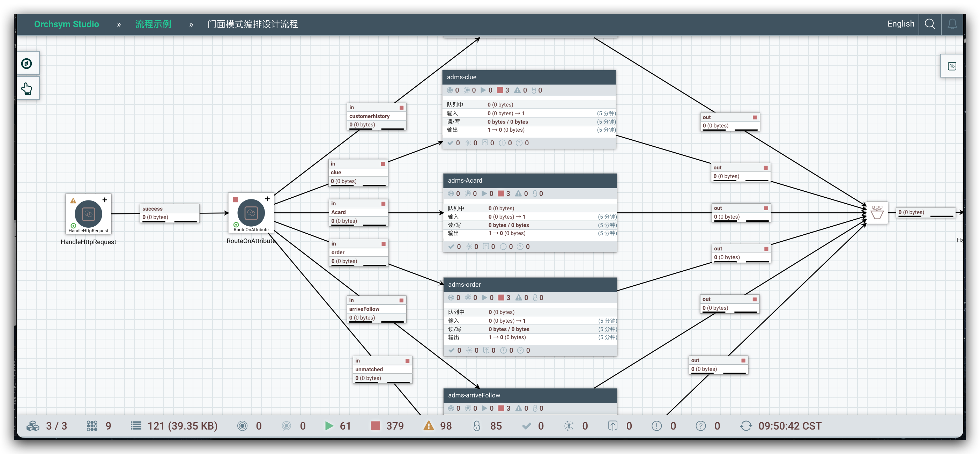
Task: Click the funnel merge node icon
Action: click(x=877, y=213)
